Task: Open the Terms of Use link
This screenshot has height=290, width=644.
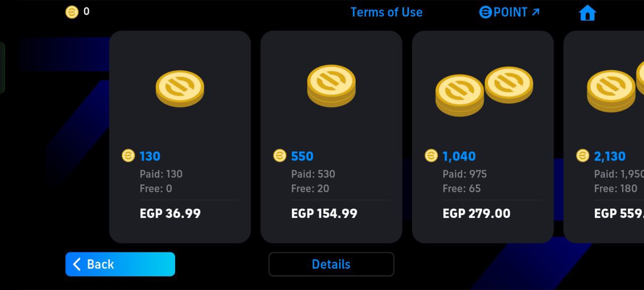Action: (x=386, y=12)
